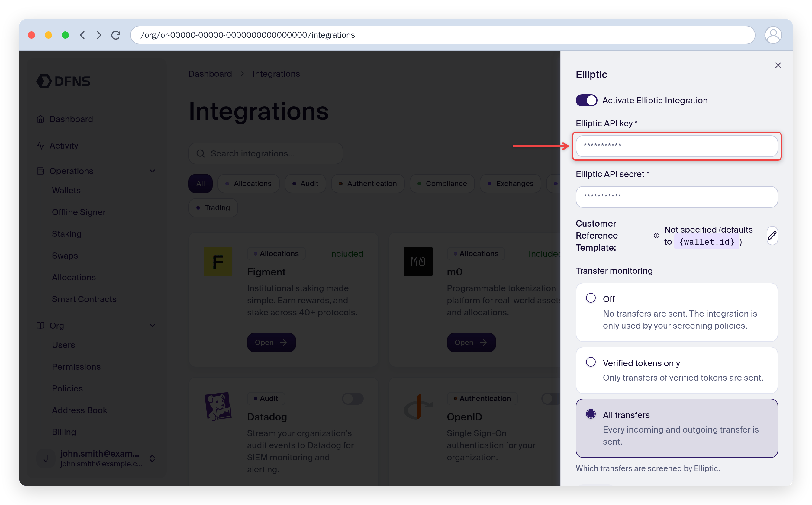The width and height of the screenshot is (812, 505).
Task: Click the Datadog logo
Action: point(218,406)
